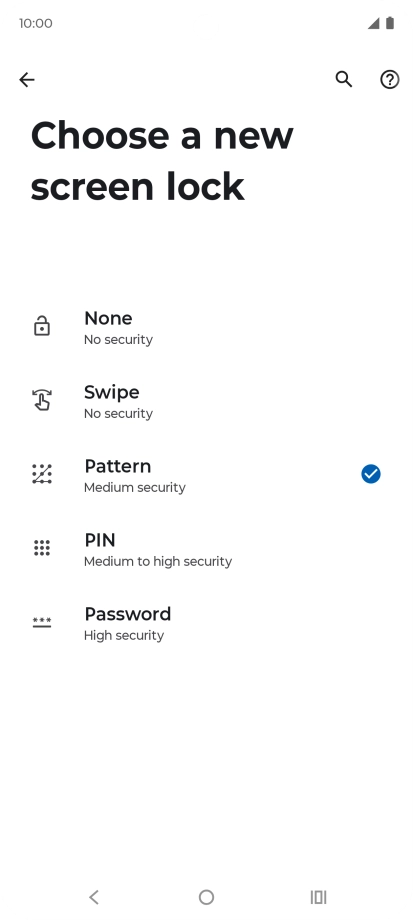Go back using the top arrow icon
Image resolution: width=413 pixels, height=920 pixels.
27,79
